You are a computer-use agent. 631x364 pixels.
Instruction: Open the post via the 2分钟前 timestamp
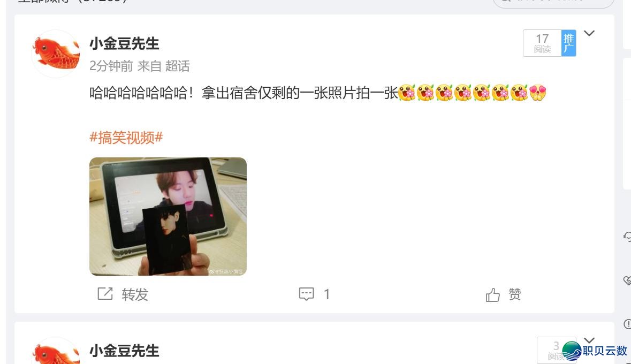click(x=111, y=66)
